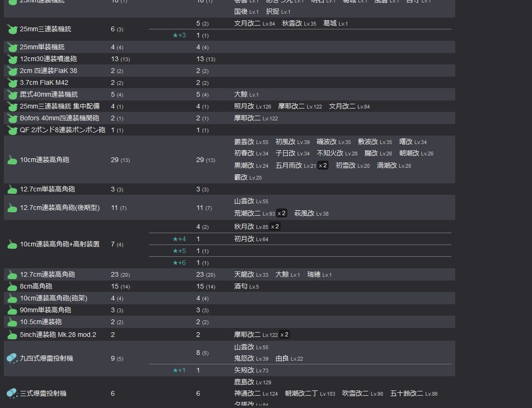Click the ★+1 level of 九四式爆雷投射機
532x408 pixels.
[179, 371]
